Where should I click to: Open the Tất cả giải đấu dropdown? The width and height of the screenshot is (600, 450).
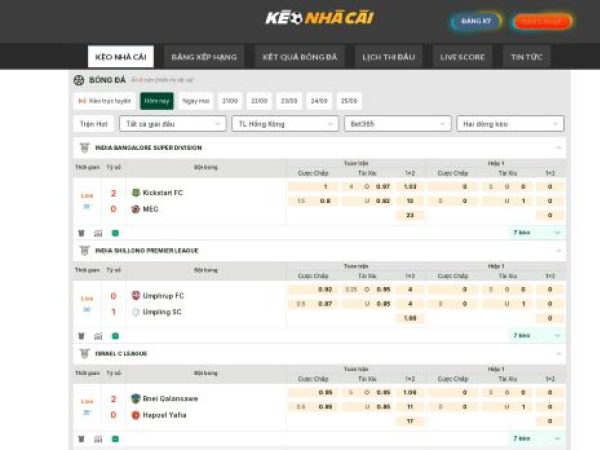pyautogui.click(x=170, y=124)
